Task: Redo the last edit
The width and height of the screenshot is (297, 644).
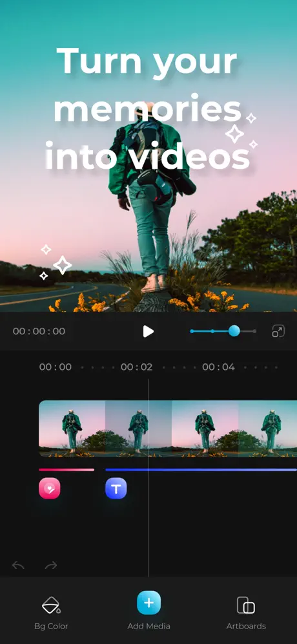Action: point(51,566)
